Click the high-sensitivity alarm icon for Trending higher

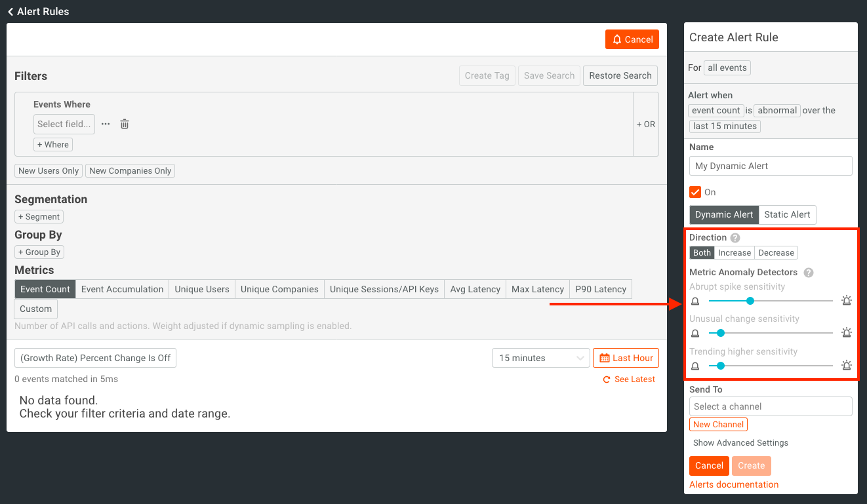[x=847, y=366]
